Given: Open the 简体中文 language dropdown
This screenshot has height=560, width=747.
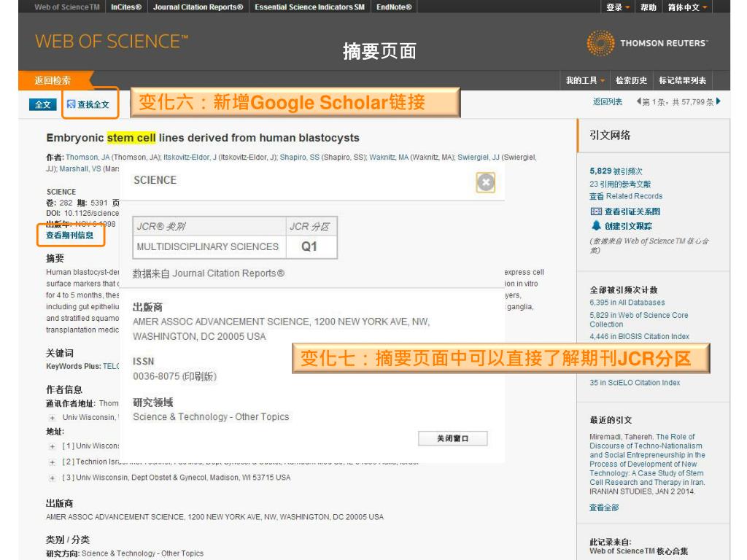Looking at the screenshot, I should [x=687, y=7].
